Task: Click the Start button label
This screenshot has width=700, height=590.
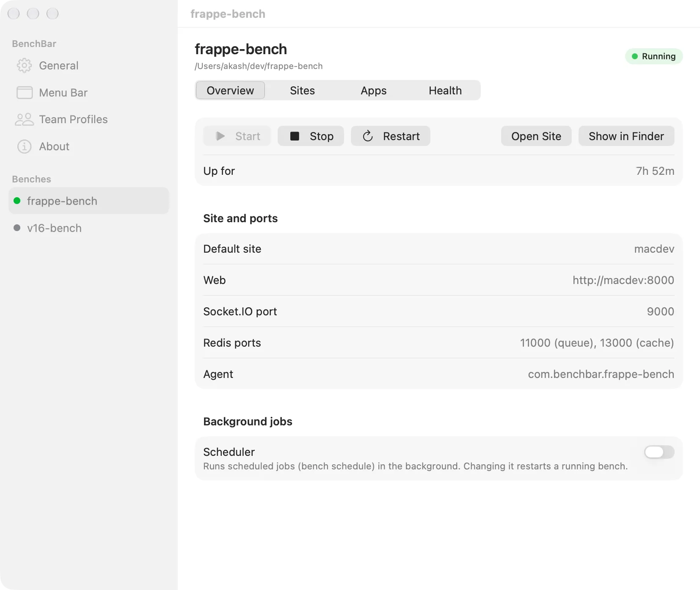Action: (x=248, y=136)
